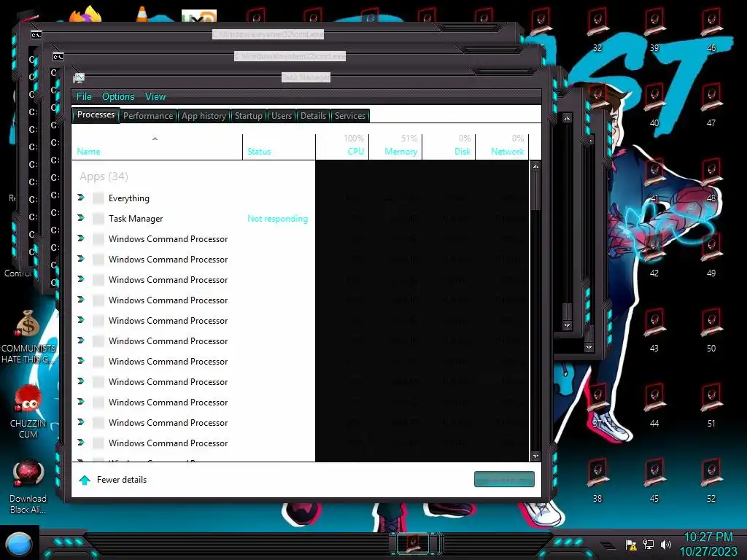Switch to the Performance tab
This screenshot has width=747, height=560.
tap(148, 116)
